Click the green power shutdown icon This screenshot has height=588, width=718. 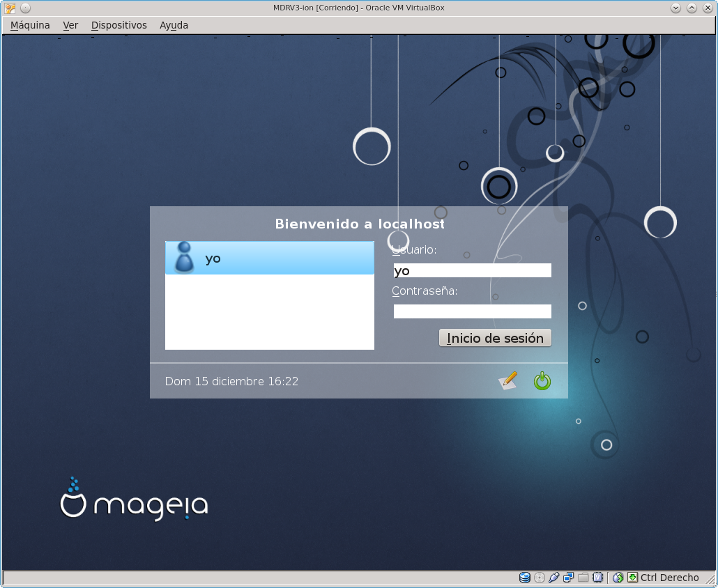coord(542,381)
